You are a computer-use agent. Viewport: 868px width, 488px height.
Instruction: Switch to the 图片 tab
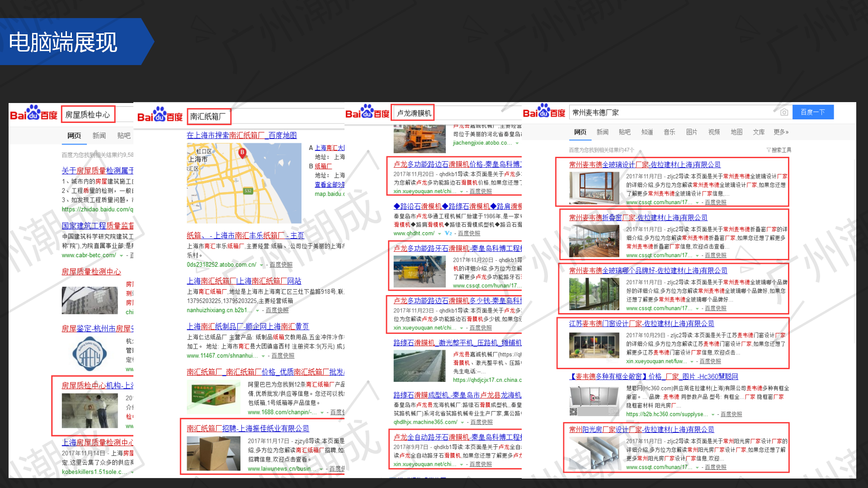692,132
